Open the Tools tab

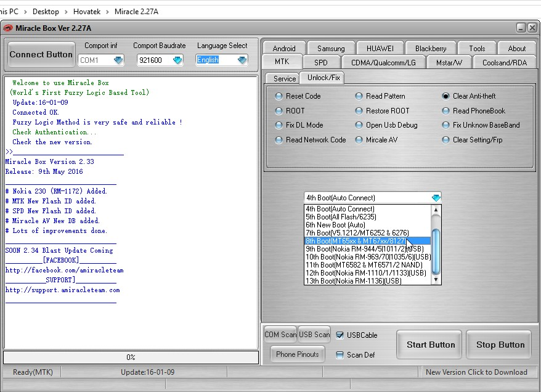click(x=477, y=48)
